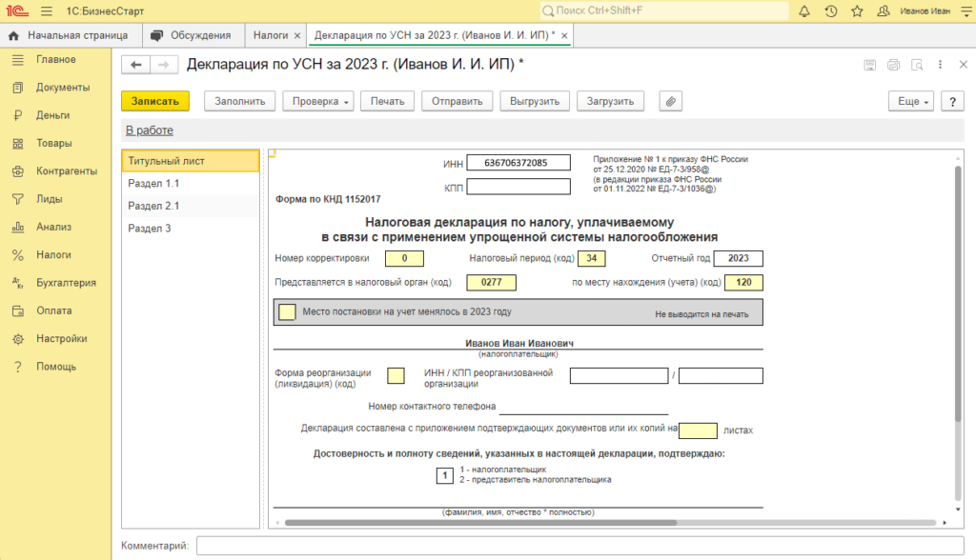Click the Форма реорганизации code field
The height and width of the screenshot is (560, 976).
396,376
